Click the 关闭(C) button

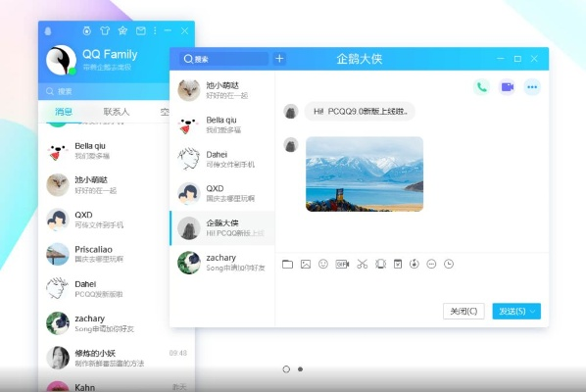coord(464,312)
